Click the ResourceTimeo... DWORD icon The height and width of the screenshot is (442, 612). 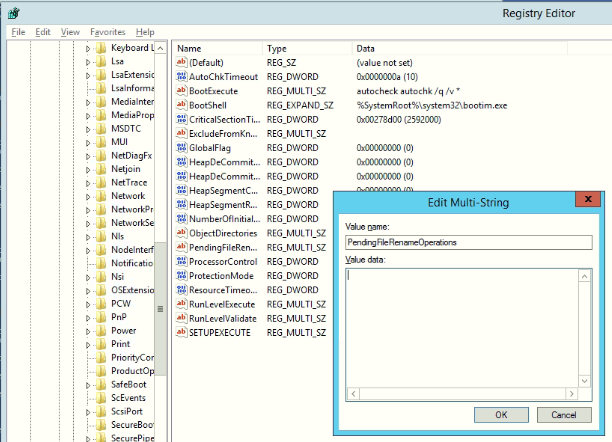(181, 290)
